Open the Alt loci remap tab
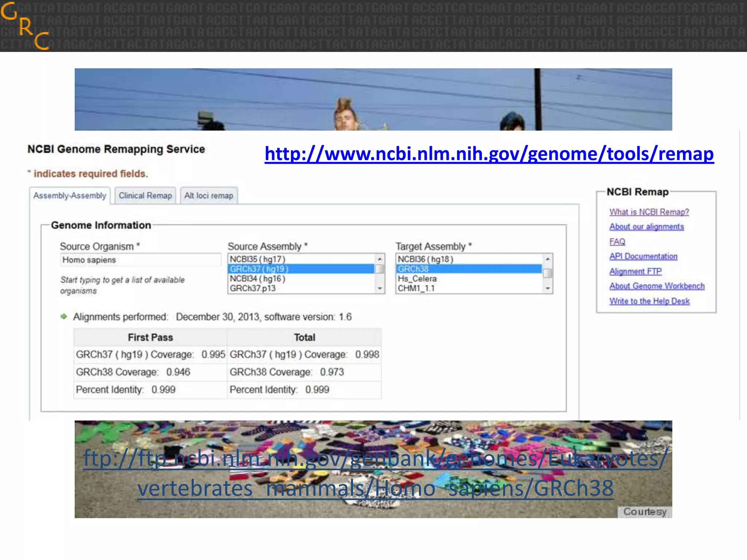The width and height of the screenshot is (747, 560). (x=209, y=195)
